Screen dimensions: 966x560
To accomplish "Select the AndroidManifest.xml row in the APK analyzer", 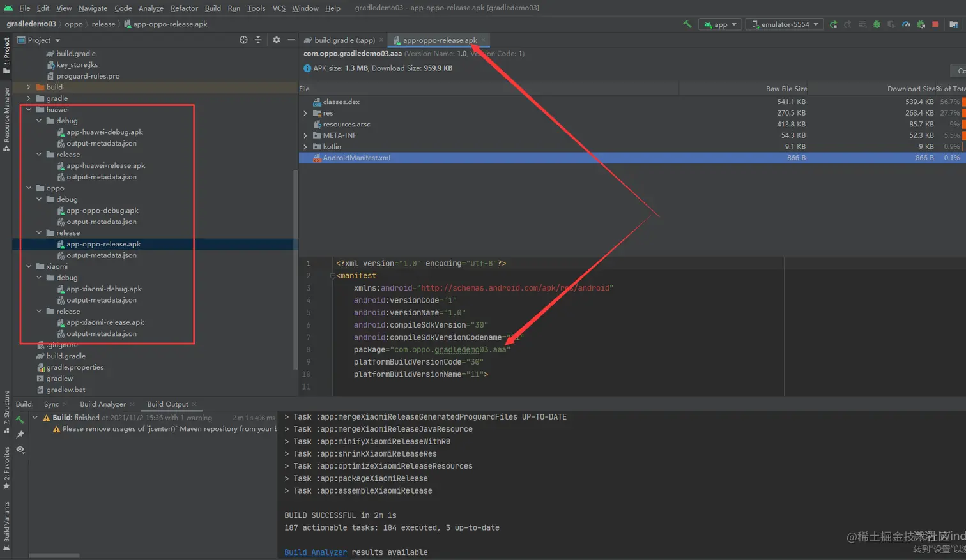I will [x=632, y=158].
